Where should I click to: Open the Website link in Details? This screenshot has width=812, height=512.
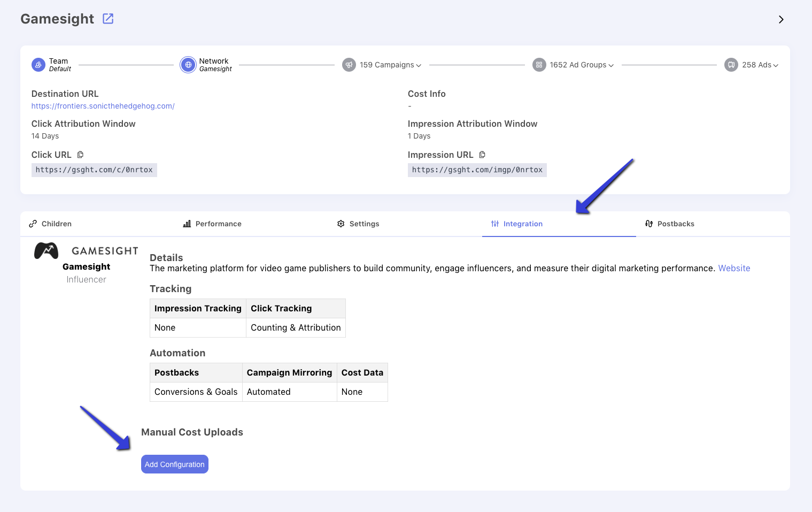point(734,268)
